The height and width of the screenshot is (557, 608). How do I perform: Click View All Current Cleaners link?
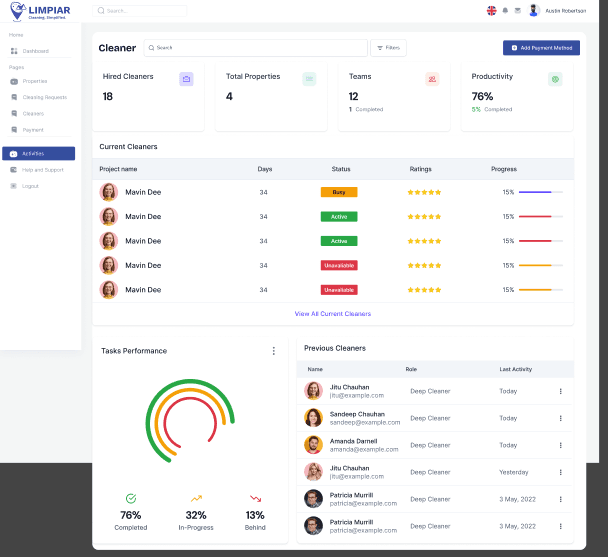click(332, 314)
